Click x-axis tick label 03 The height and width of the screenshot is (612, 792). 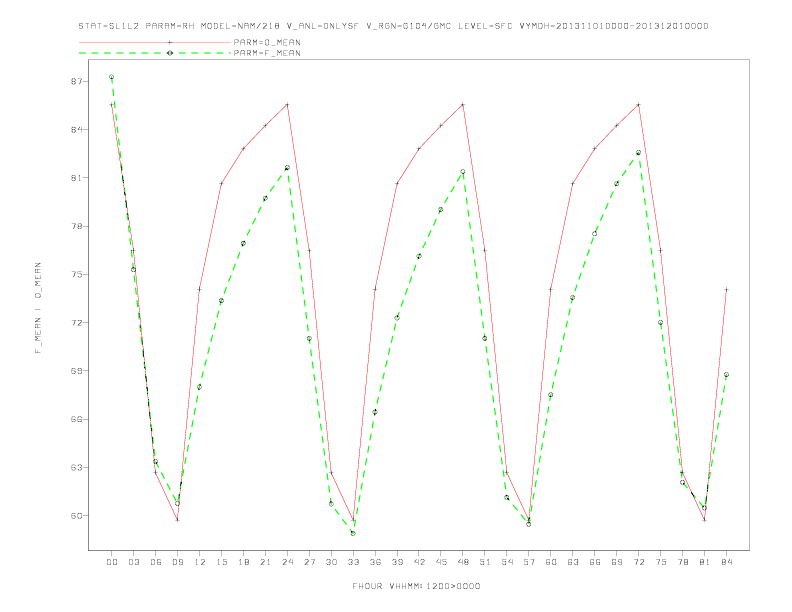(x=133, y=562)
